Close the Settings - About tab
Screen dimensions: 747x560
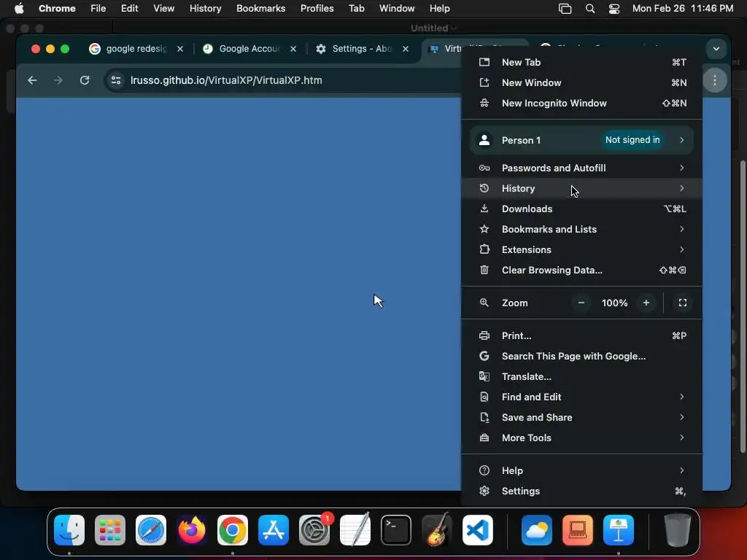click(x=406, y=49)
